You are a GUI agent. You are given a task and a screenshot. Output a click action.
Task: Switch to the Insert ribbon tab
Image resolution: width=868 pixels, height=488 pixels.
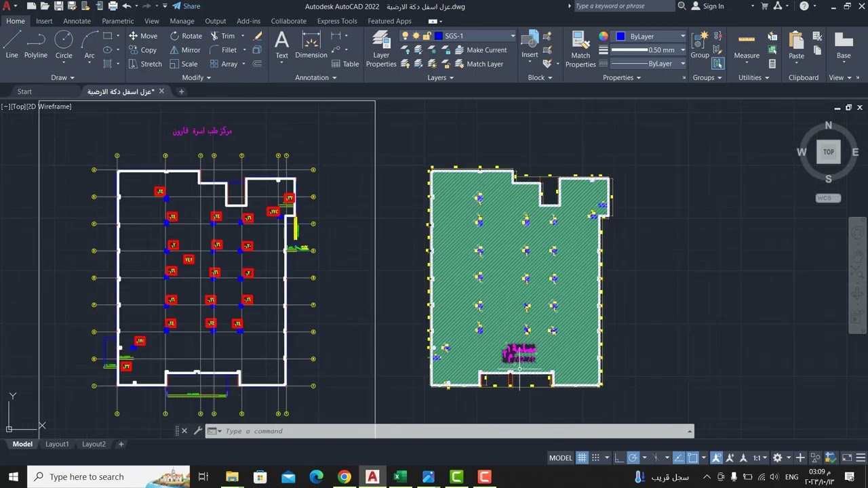tap(44, 21)
